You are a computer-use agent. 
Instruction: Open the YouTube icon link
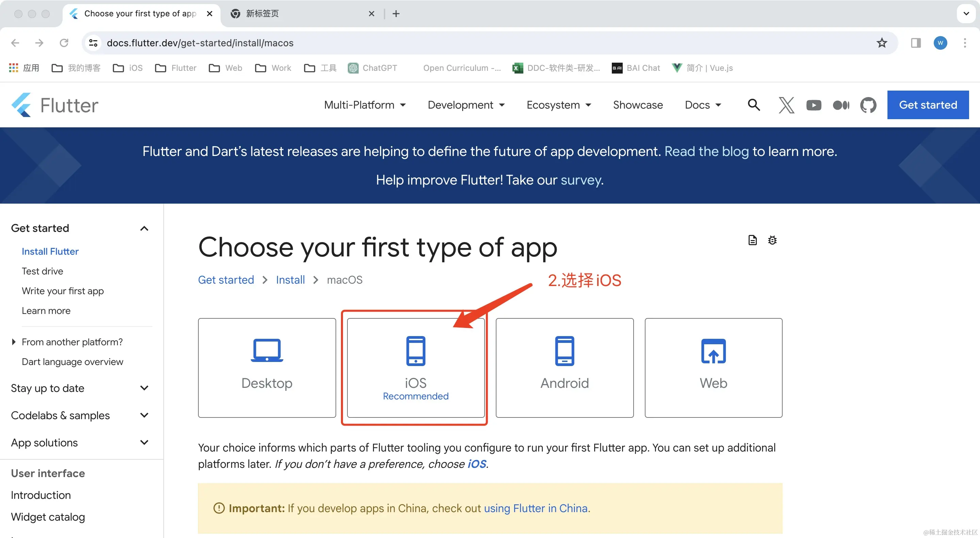813,105
